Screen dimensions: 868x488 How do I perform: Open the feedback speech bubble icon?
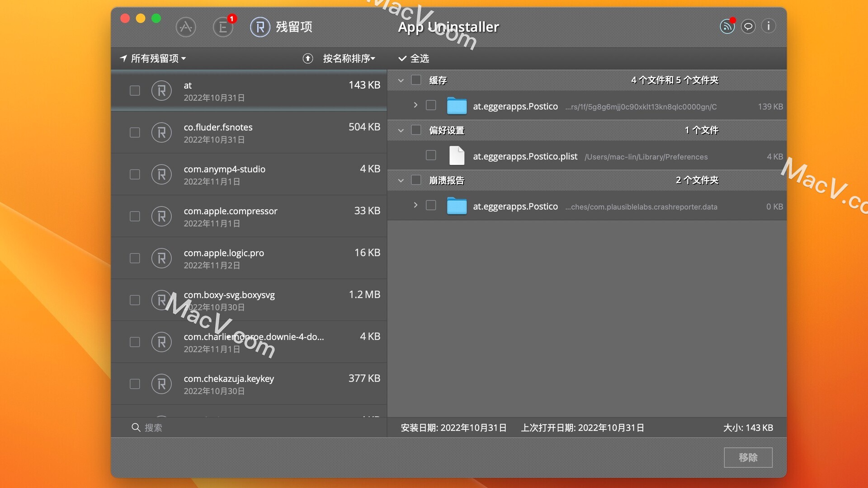[x=748, y=26]
